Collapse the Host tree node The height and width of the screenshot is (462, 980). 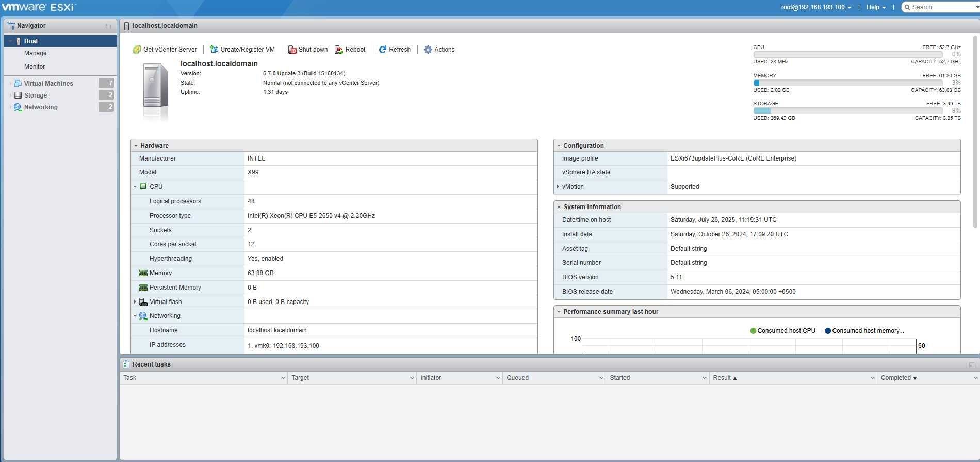coord(10,41)
